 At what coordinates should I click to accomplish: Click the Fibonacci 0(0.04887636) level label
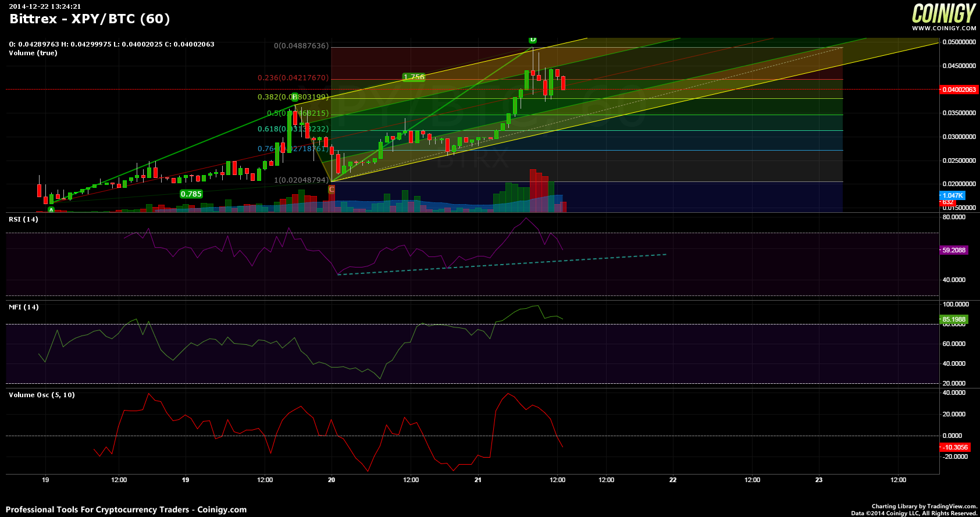[301, 46]
